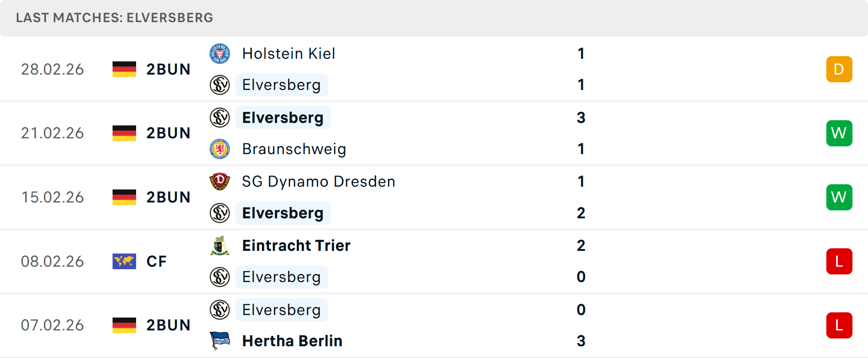Image resolution: width=868 pixels, height=358 pixels.
Task: Click the Holstein Kiel club crest
Action: click(220, 54)
